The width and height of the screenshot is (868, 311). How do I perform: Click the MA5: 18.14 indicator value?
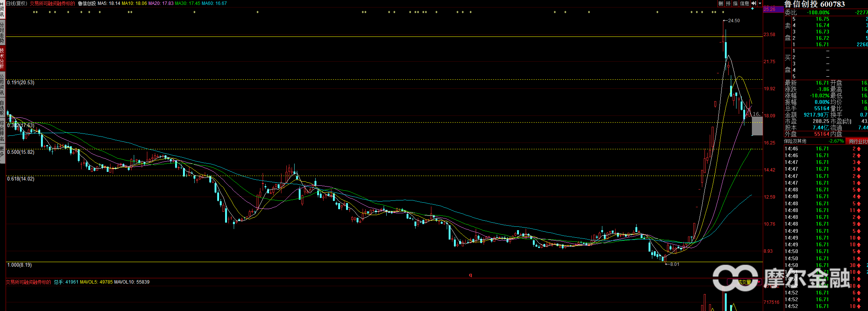(109, 3)
